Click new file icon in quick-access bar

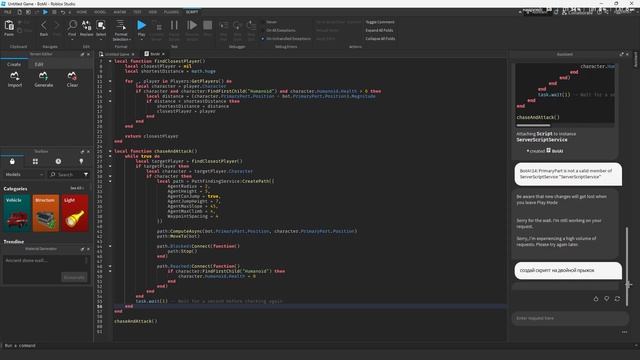pos(19,12)
